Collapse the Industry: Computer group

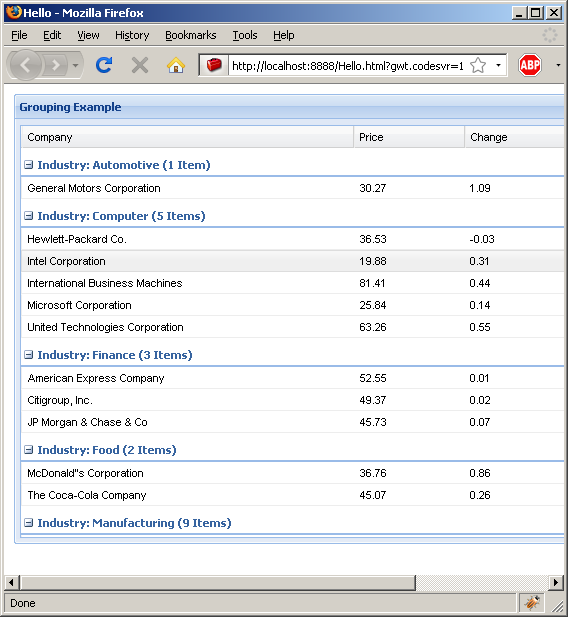(28, 216)
